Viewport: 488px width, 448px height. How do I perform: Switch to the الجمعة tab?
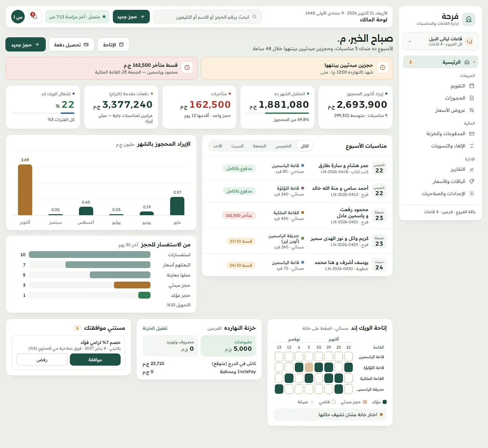click(260, 146)
